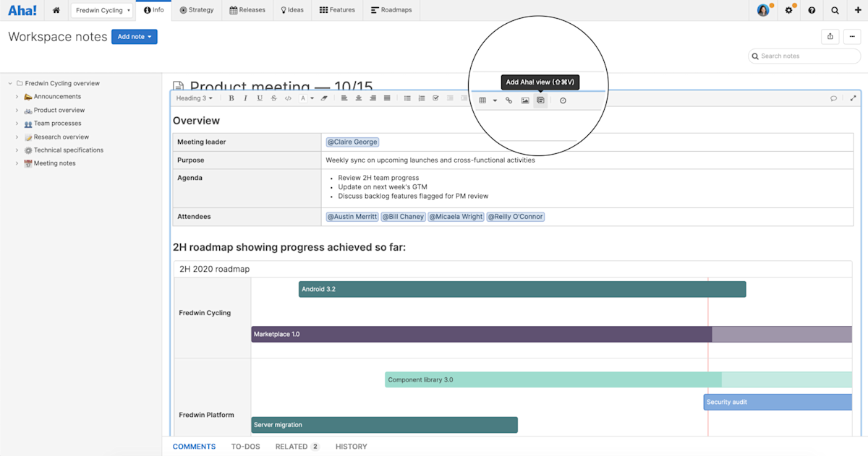Image resolution: width=868 pixels, height=456 pixels.
Task: Add an inline comment with the speech bubble
Action: (x=833, y=98)
